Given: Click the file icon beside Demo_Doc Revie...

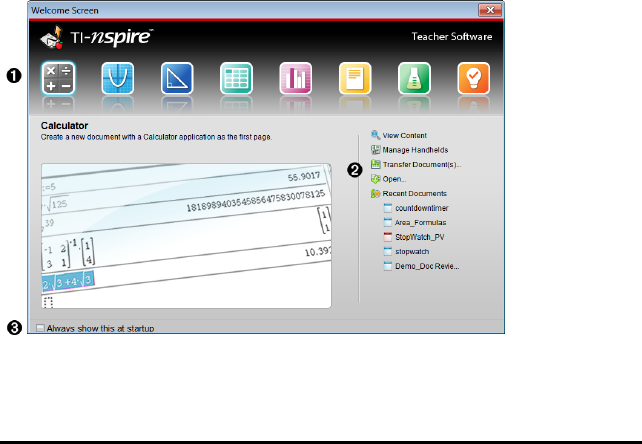Looking at the screenshot, I should pos(388,266).
